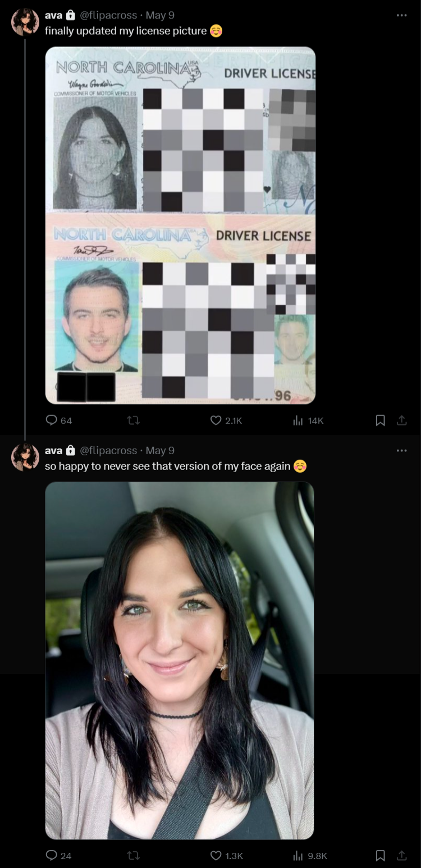
Task: Open reply on the license picture tweet
Action: 58,420
